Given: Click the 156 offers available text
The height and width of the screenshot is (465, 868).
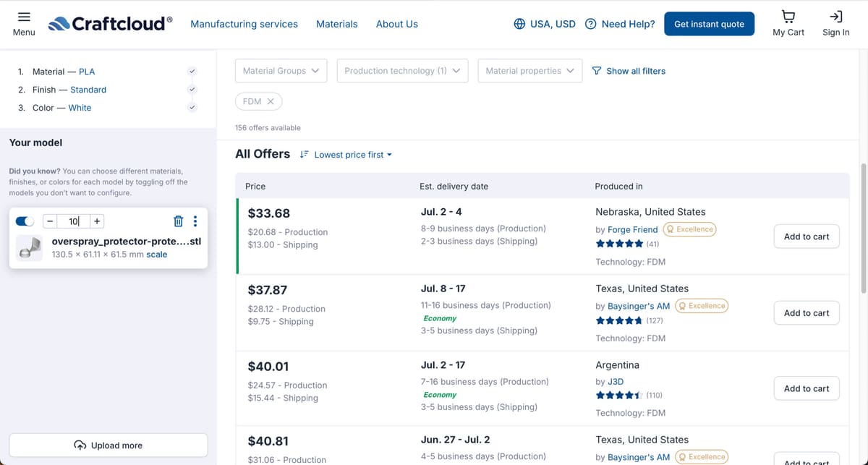Looking at the screenshot, I should 268,128.
